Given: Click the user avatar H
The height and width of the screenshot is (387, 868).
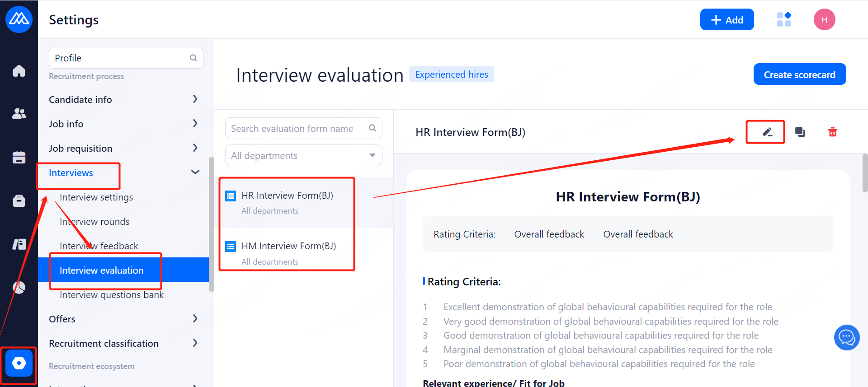Looking at the screenshot, I should coord(824,19).
